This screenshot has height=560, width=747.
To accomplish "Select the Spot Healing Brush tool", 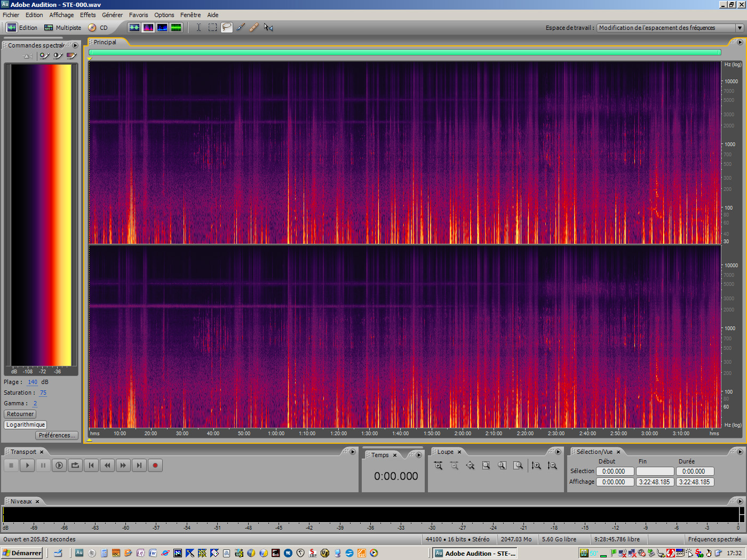I will pyautogui.click(x=254, y=27).
